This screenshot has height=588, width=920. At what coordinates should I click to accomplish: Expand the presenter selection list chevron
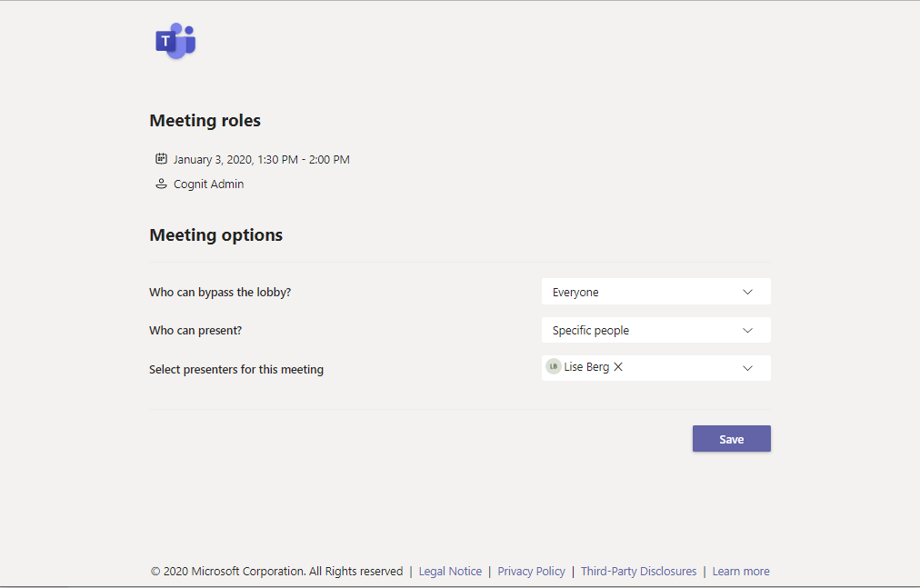click(747, 368)
